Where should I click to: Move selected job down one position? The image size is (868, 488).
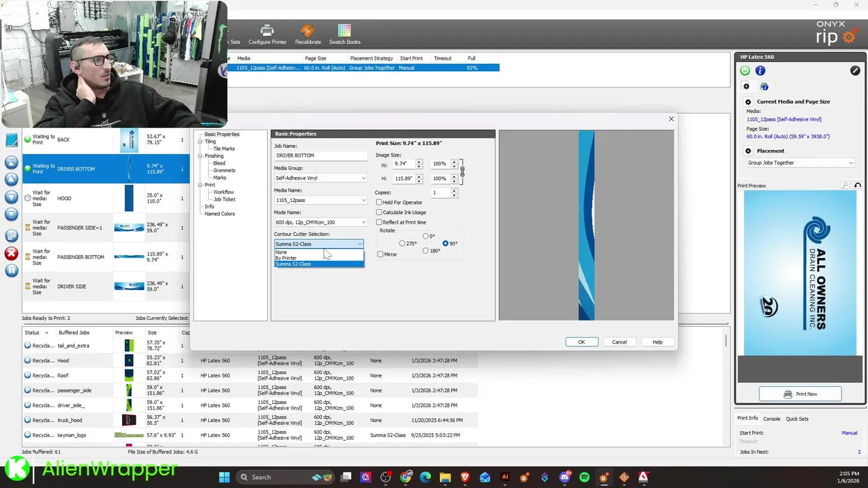(x=12, y=197)
